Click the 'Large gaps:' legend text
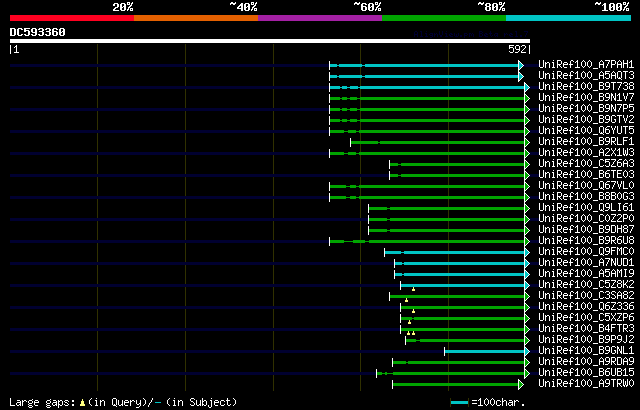 [42, 402]
